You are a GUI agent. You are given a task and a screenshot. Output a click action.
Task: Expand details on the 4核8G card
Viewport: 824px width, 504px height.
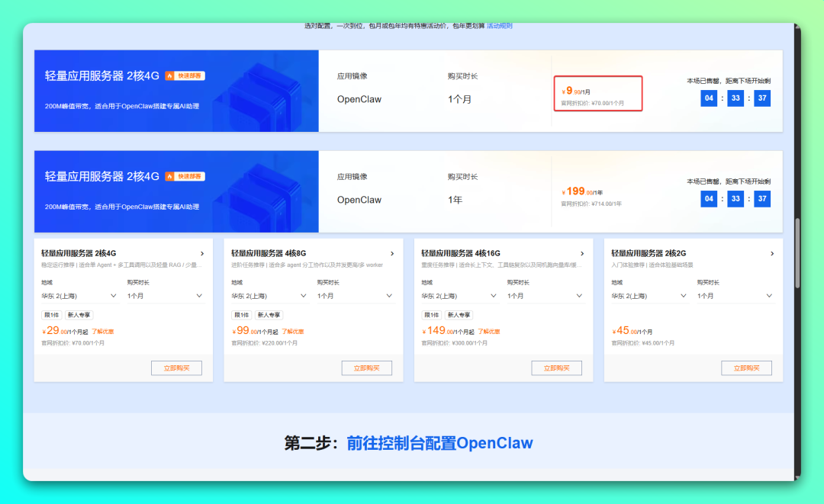(392, 253)
